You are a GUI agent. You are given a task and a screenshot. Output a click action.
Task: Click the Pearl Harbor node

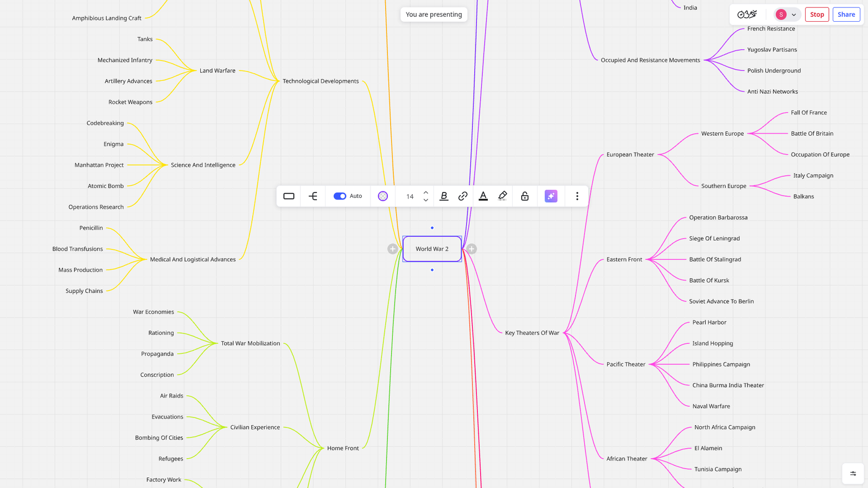point(709,322)
